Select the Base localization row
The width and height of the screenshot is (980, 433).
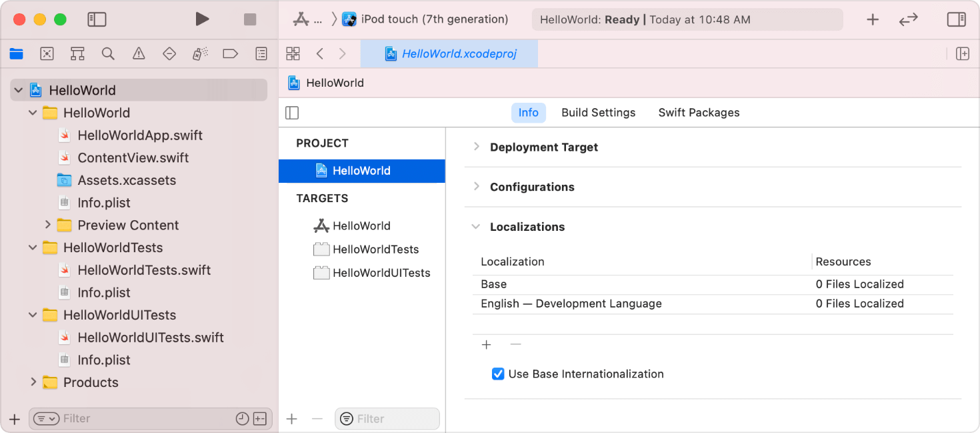(713, 284)
